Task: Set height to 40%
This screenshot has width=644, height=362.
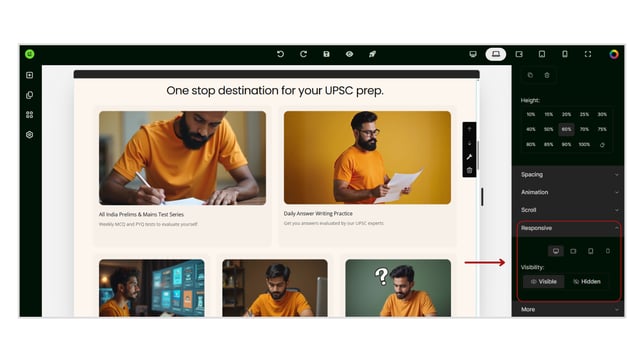Action: click(531, 129)
